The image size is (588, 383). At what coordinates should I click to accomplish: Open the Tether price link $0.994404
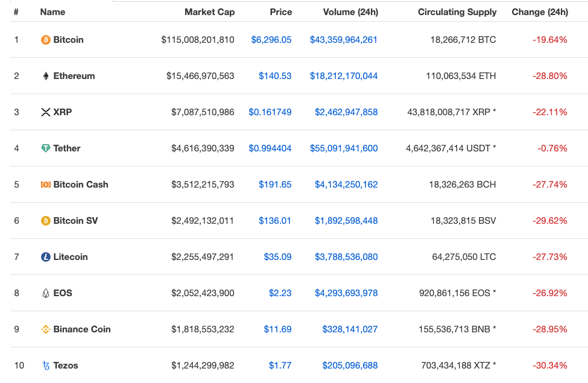pyautogui.click(x=270, y=148)
